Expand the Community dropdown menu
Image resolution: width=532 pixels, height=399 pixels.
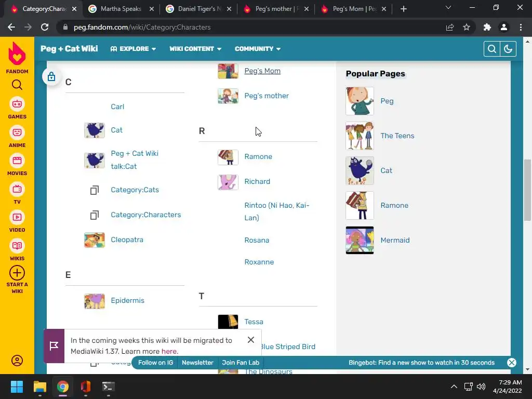tap(258, 49)
